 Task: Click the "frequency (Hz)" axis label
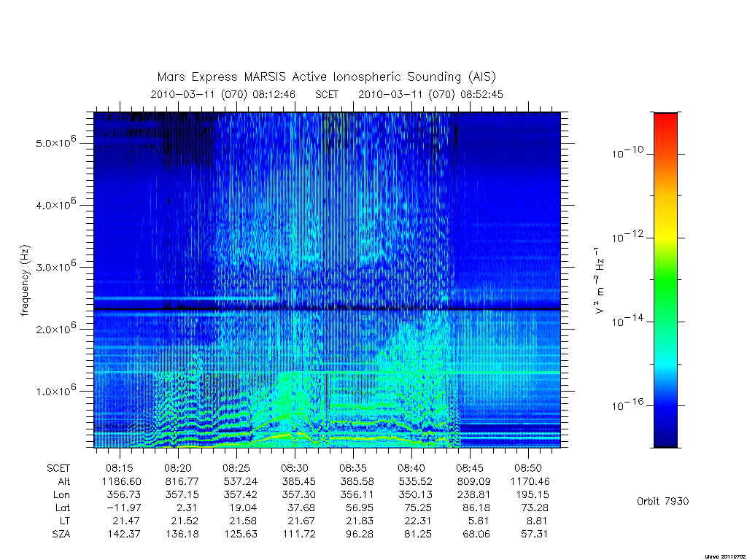pyautogui.click(x=25, y=281)
